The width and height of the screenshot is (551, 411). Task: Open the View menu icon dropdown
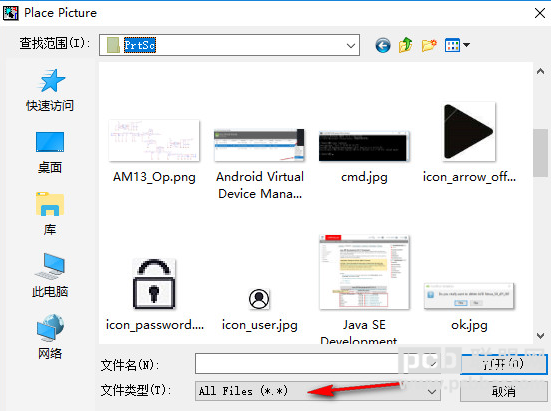click(x=457, y=45)
